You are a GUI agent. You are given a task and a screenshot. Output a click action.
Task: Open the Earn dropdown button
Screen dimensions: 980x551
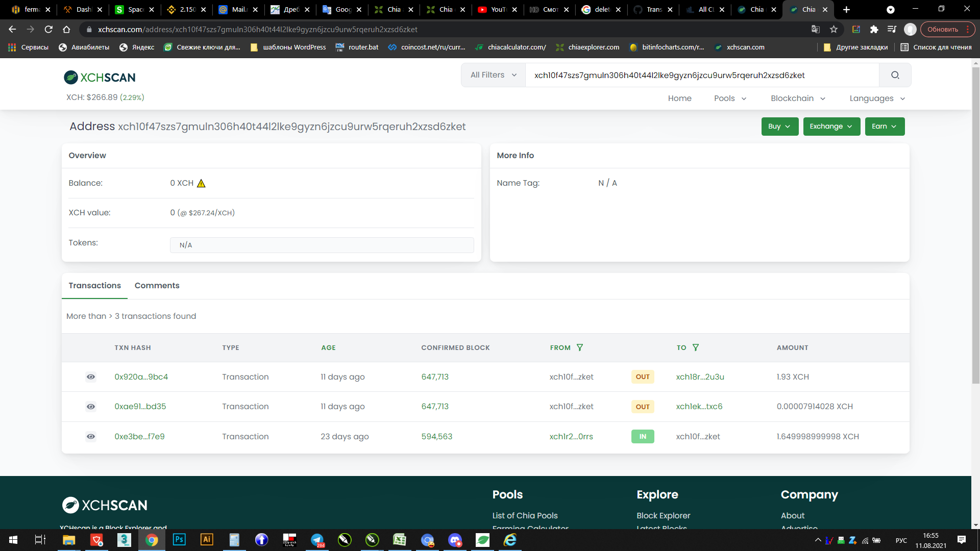[x=885, y=127]
